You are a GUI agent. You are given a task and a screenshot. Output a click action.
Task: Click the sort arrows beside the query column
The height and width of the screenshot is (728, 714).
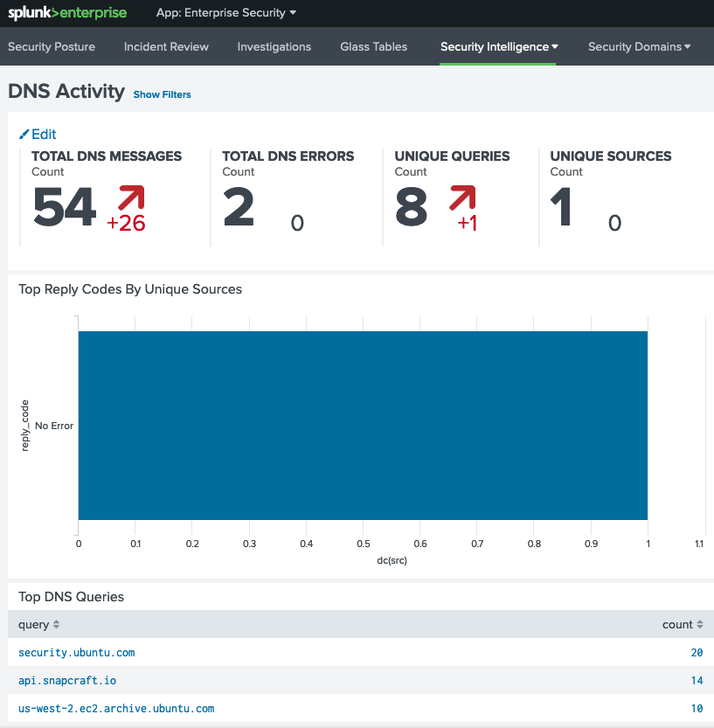point(55,624)
